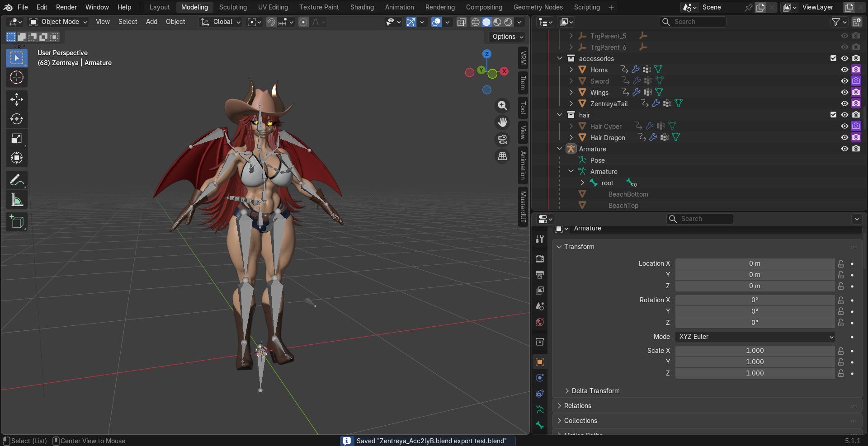Click the pan view hand icon

coord(502,122)
